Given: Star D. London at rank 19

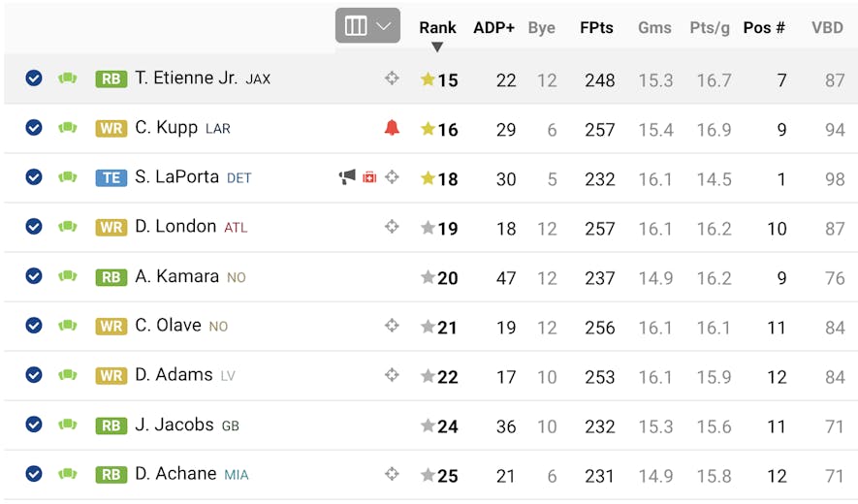Looking at the screenshot, I should pos(428,227).
